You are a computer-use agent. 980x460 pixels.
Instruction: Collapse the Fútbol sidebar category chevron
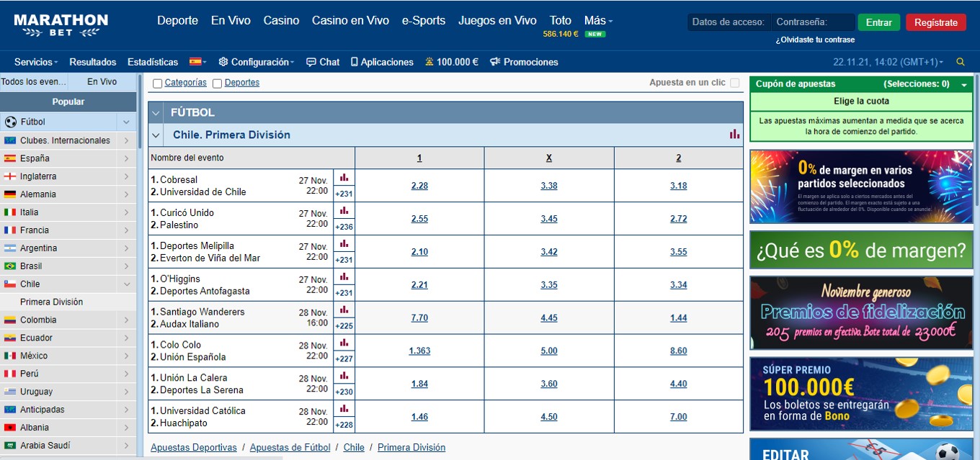point(126,122)
